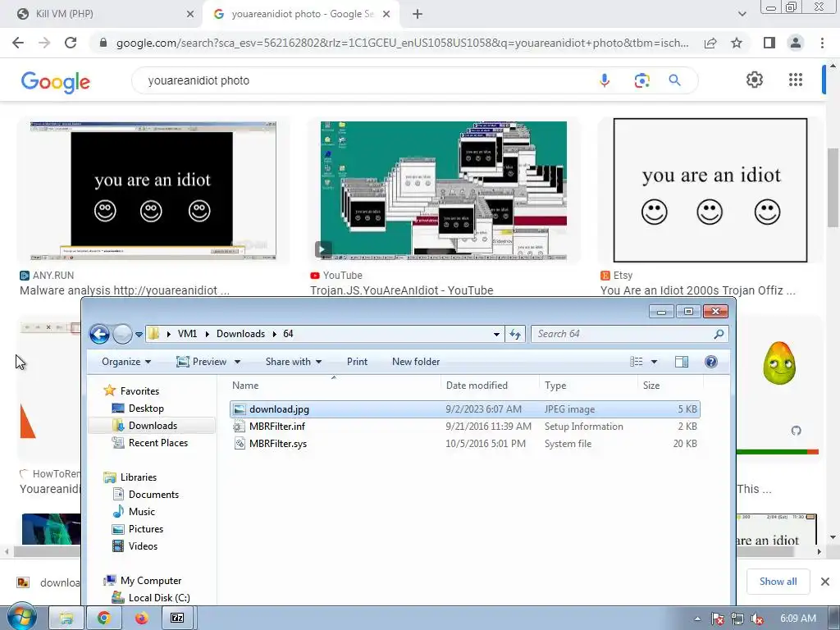Open the Share with menu
The height and width of the screenshot is (630, 840).
click(x=294, y=362)
